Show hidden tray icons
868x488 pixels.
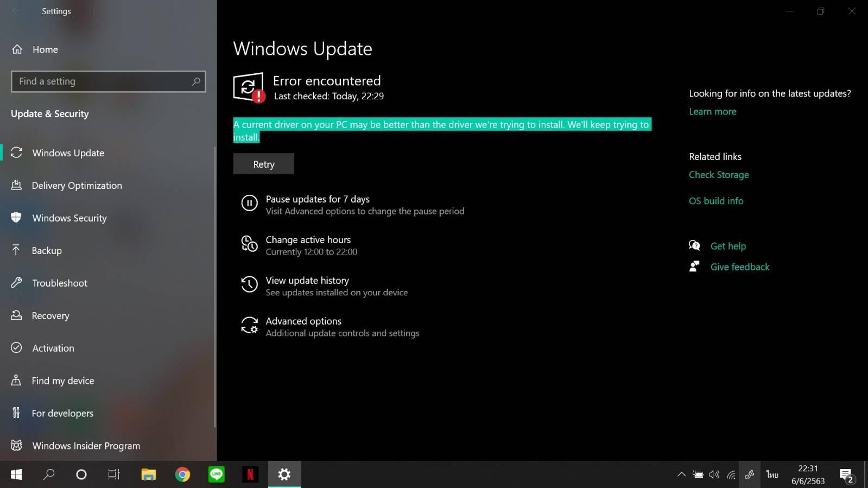(x=681, y=475)
